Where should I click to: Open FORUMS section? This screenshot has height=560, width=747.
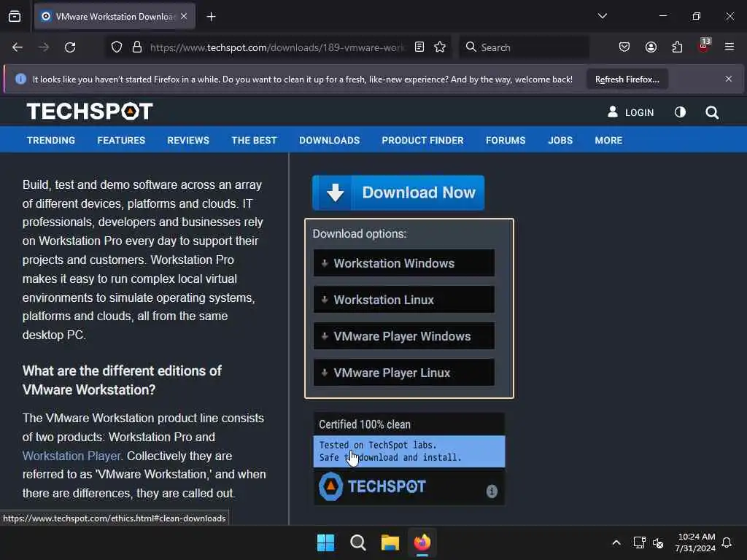point(506,141)
